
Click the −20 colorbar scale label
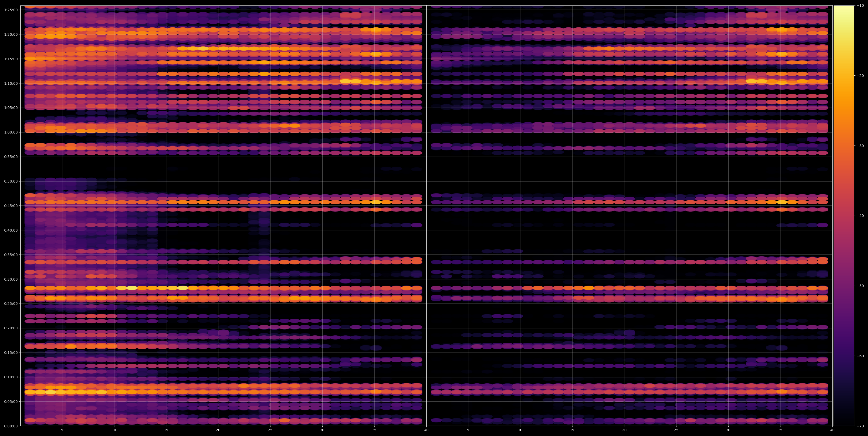click(860, 76)
